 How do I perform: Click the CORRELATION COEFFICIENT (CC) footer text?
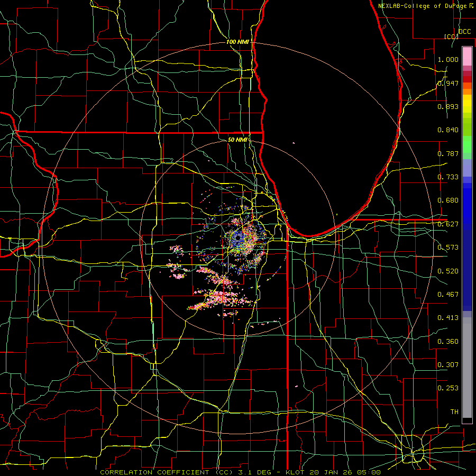(x=166, y=472)
